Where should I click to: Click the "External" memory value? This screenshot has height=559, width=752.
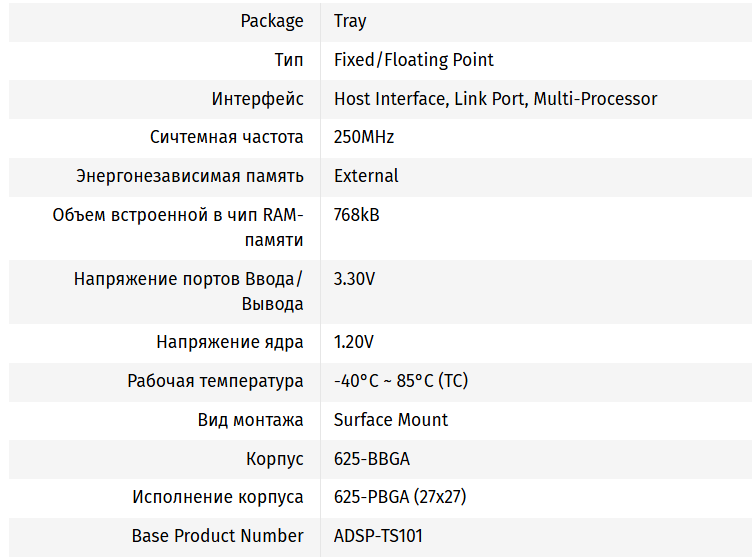coord(366,176)
